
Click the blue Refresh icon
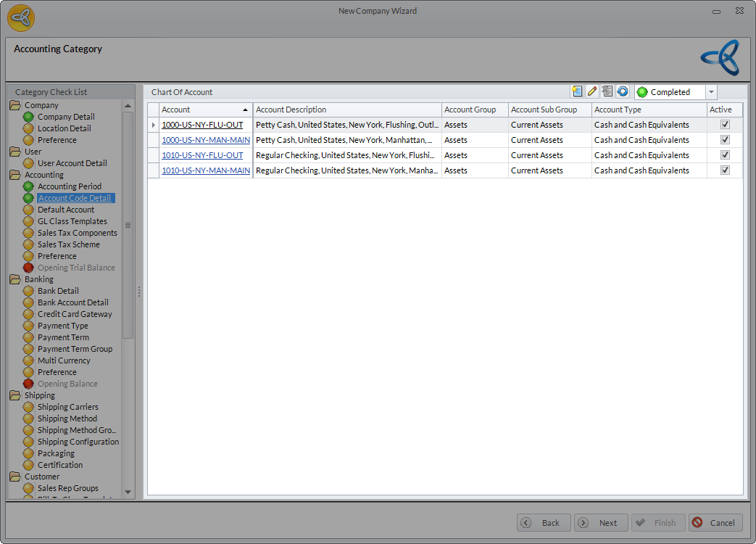623,91
